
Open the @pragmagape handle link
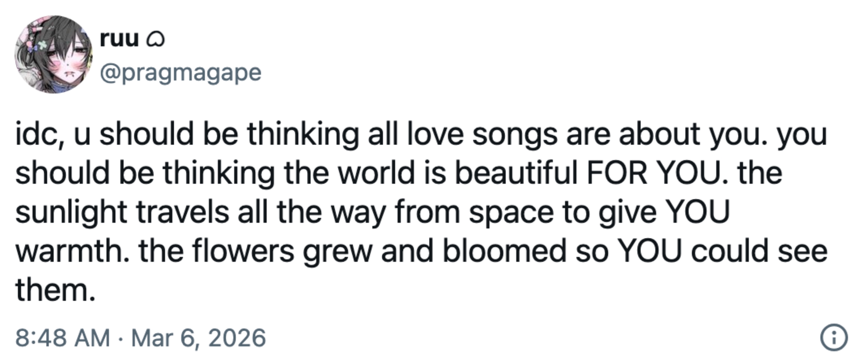pyautogui.click(x=181, y=73)
